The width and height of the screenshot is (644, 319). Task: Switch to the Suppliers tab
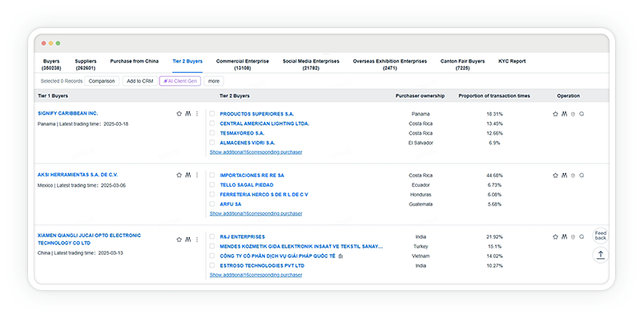[x=86, y=65]
